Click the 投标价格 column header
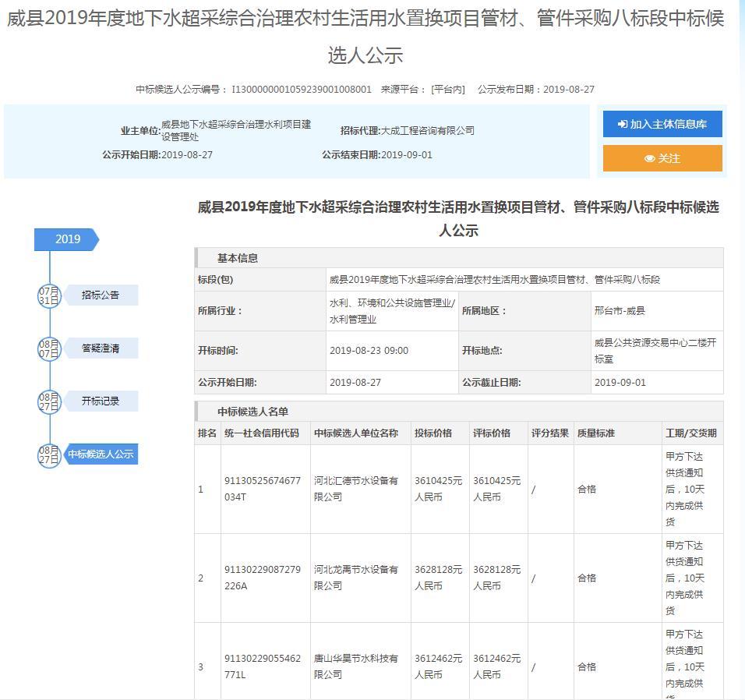This screenshot has height=700, width=745. pos(433,433)
